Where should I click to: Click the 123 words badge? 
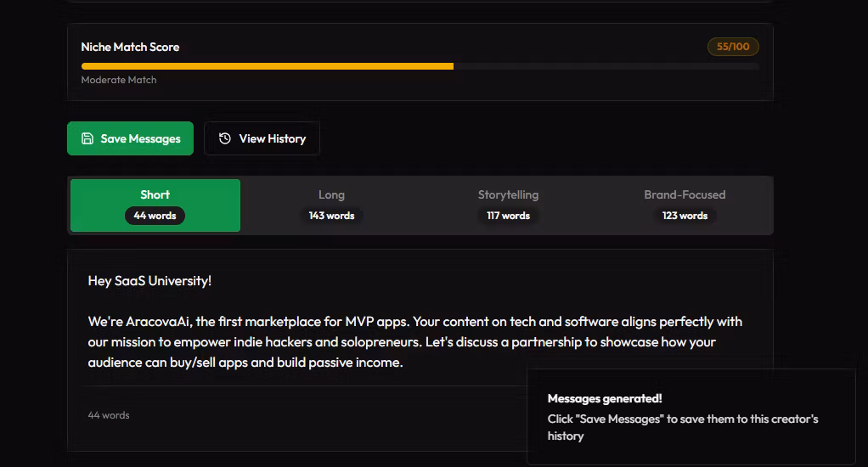685,216
